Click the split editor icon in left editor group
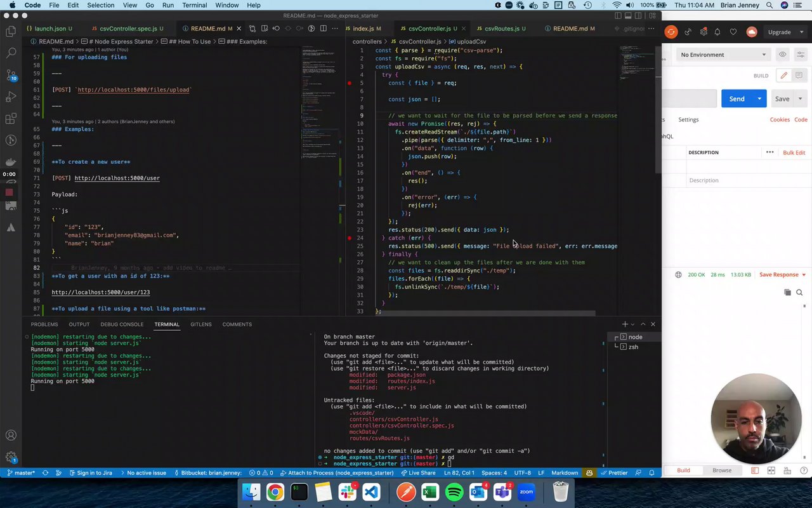This screenshot has height=508, width=812. 323,29
